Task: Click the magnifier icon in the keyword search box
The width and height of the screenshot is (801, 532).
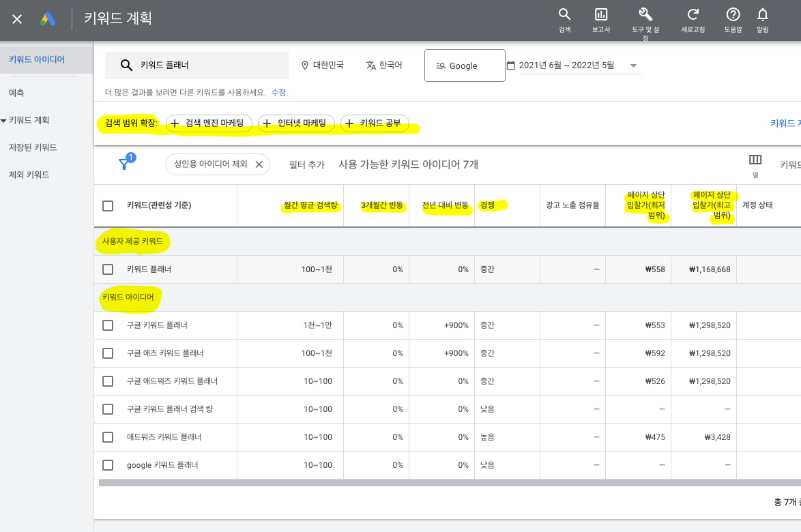Action: tap(126, 65)
